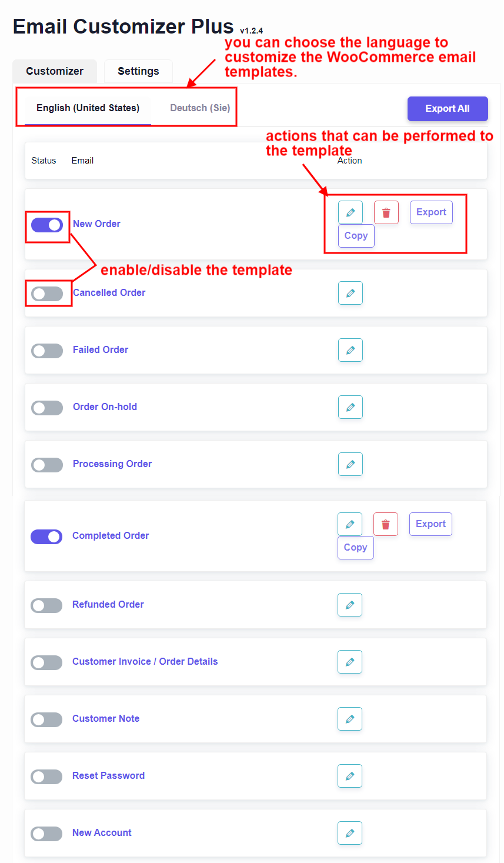This screenshot has width=504, height=863.
Task: Open the edit icon for New Order
Action: (x=350, y=212)
